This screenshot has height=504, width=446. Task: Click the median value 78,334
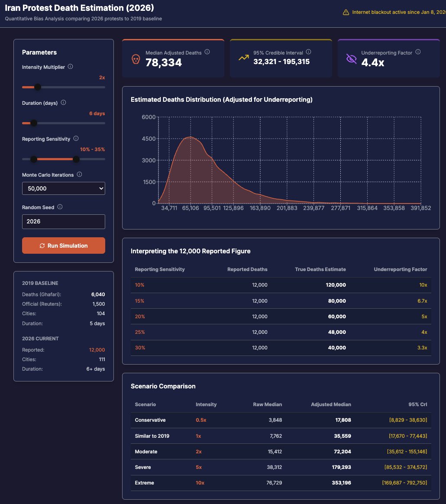pyautogui.click(x=163, y=62)
